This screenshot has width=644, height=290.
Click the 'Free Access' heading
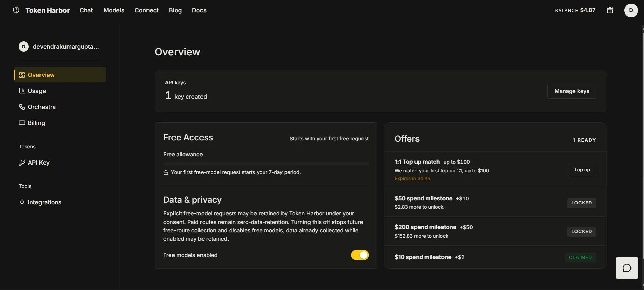[x=188, y=137]
